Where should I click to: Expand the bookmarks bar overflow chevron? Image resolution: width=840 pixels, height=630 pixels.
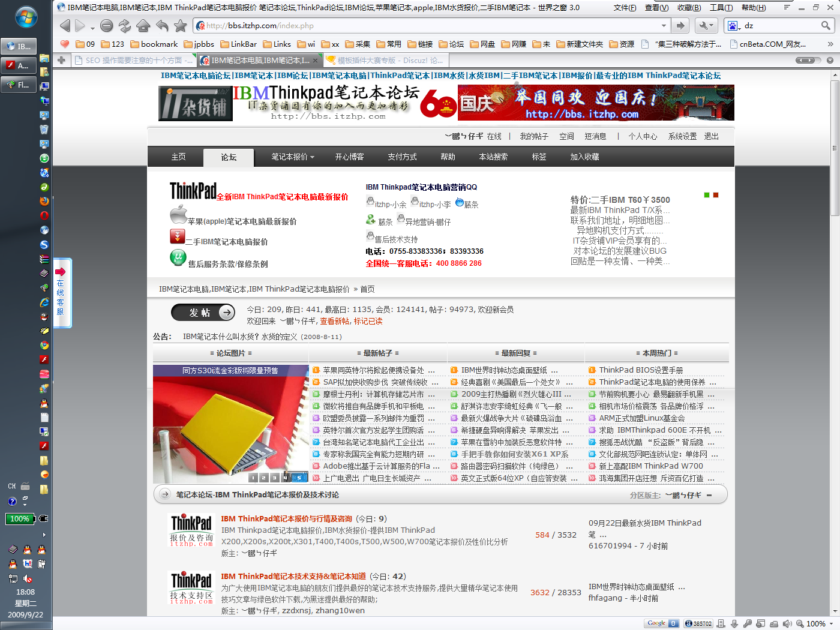click(830, 44)
